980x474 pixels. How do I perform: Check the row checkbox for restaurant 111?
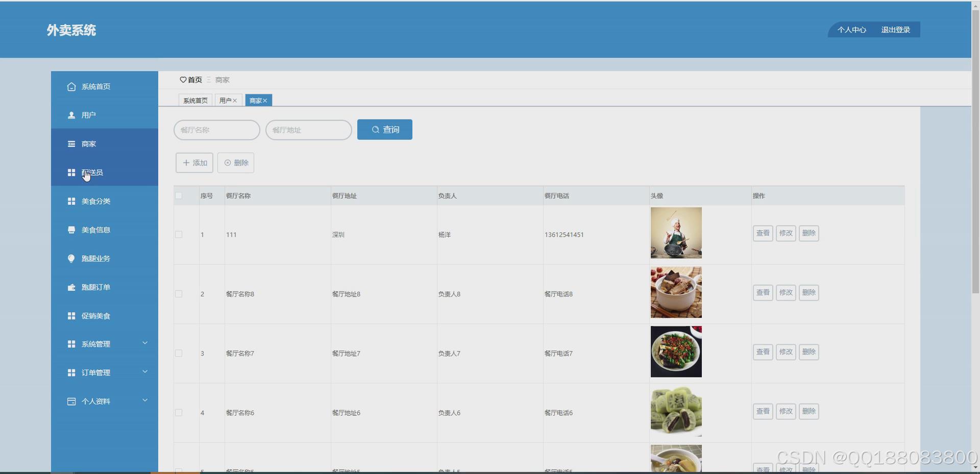coord(178,234)
